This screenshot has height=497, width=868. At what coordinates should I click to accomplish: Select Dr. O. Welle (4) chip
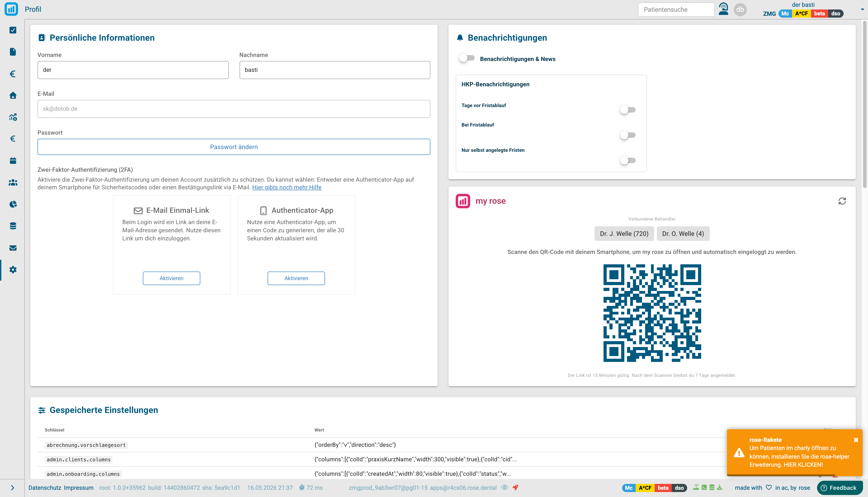683,234
